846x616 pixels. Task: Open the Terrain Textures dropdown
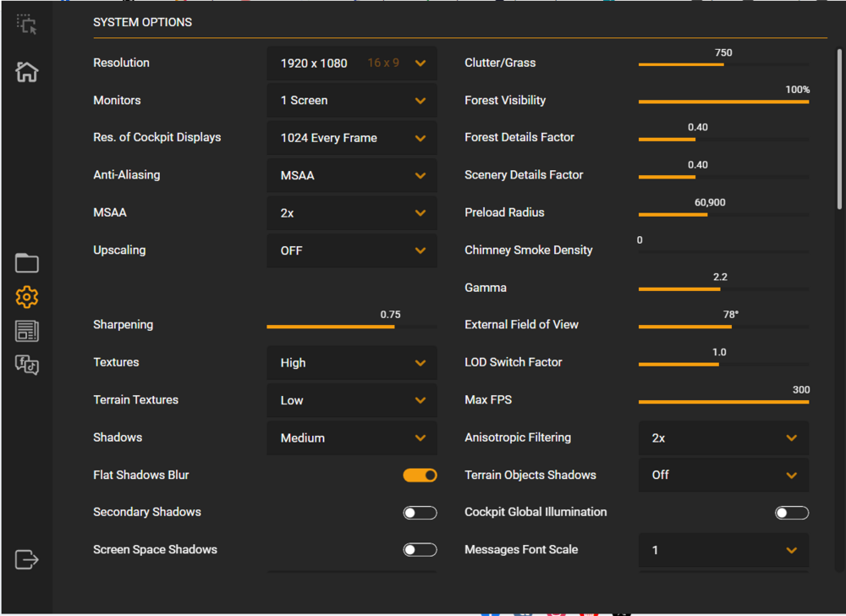pyautogui.click(x=352, y=400)
